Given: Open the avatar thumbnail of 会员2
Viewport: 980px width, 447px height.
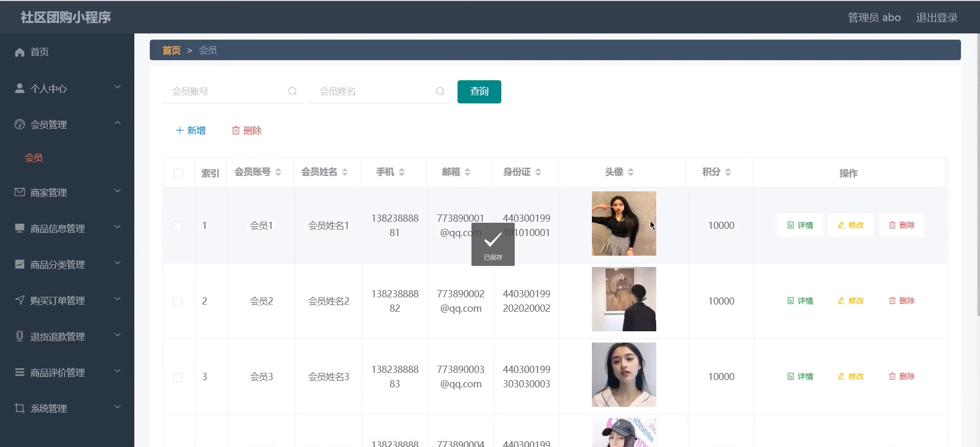Looking at the screenshot, I should point(624,299).
